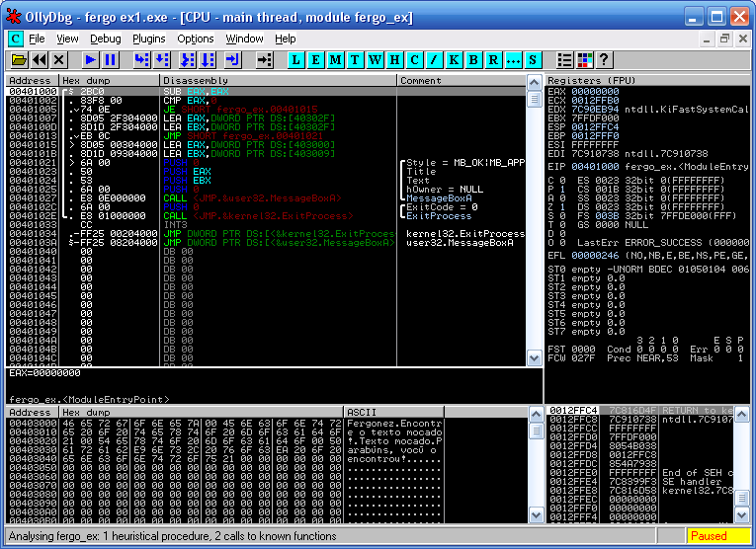Image resolution: width=756 pixels, height=549 pixels.
Task: Click Go to address arrow icon
Action: (x=264, y=60)
